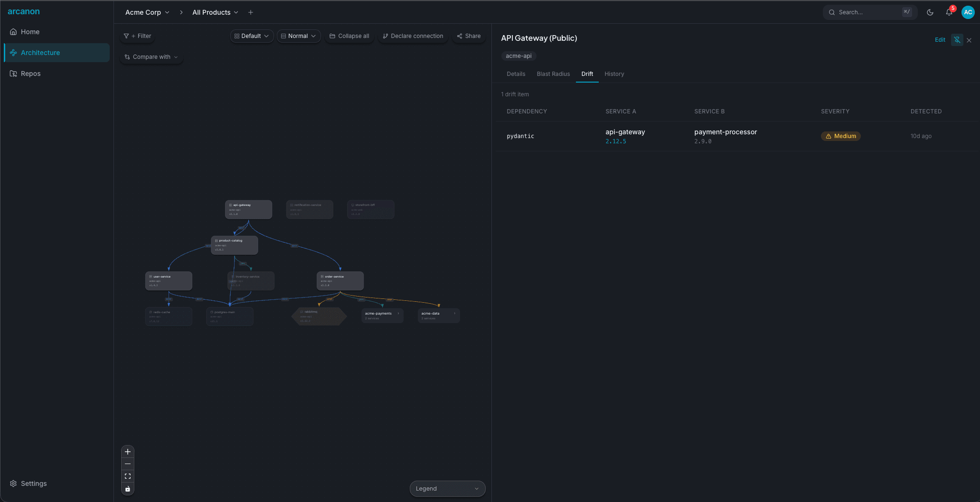Click the AC user avatar
The image size is (980, 502).
tap(968, 12)
